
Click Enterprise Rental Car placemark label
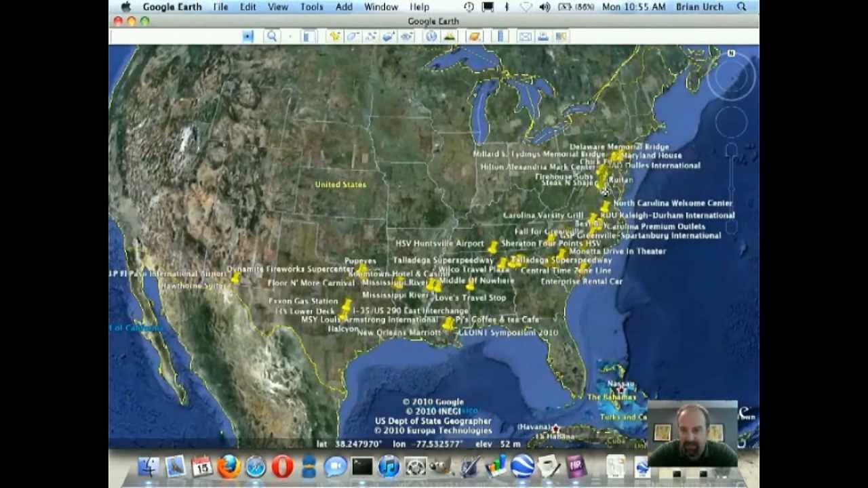581,281
